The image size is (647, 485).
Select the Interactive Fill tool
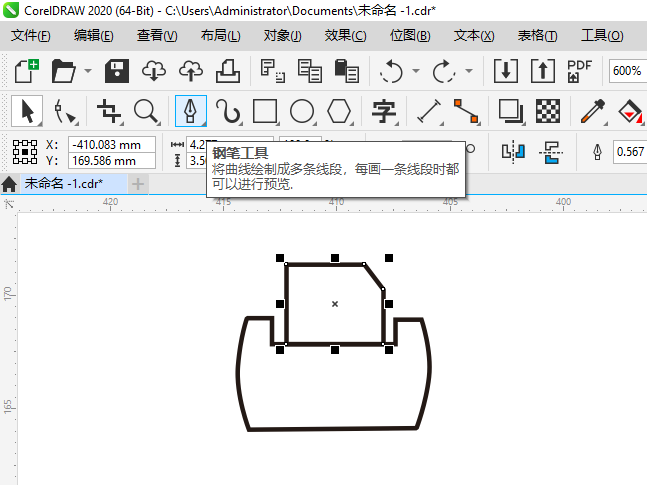point(630,111)
